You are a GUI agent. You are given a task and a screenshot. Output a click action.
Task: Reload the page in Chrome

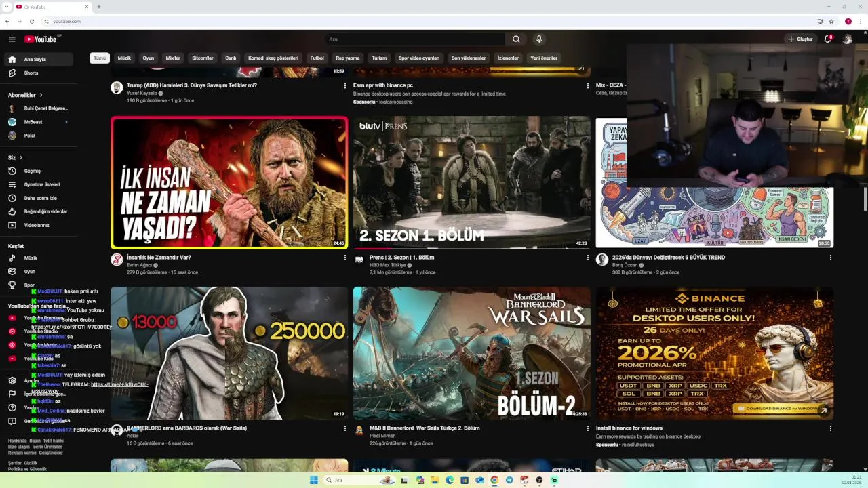[31, 21]
